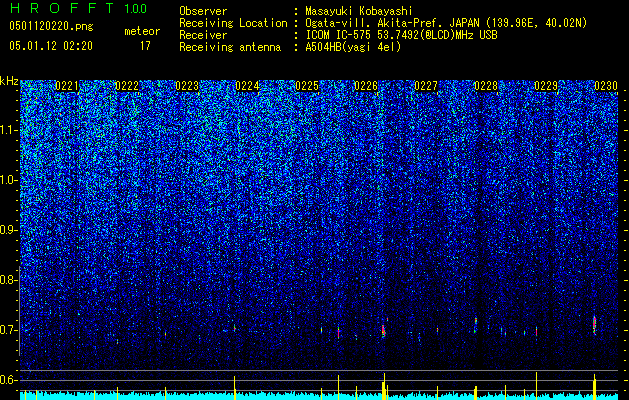The image size is (629, 400).
Task: Click the 0228 time marker
Action: point(486,86)
